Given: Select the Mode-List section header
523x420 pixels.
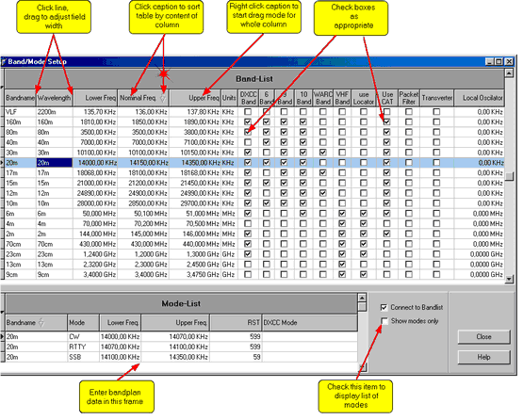Looking at the screenshot, I should click(x=181, y=303).
